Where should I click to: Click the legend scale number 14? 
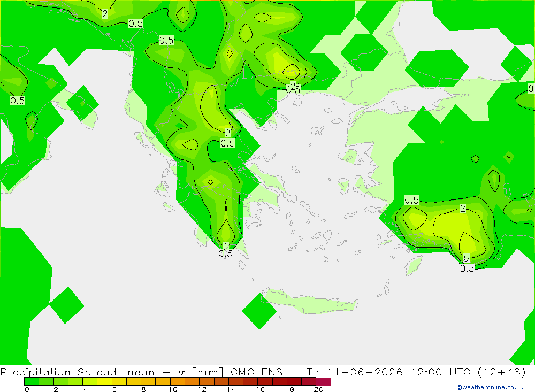[x=231, y=389]
